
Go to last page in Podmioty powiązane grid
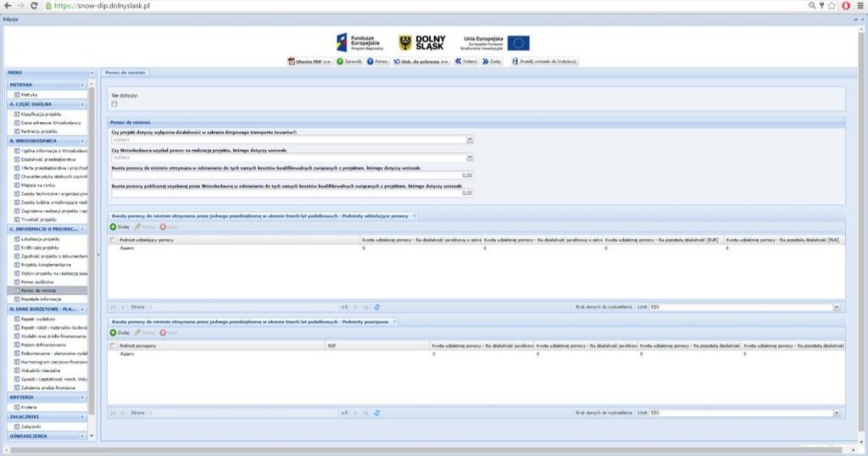(x=365, y=413)
